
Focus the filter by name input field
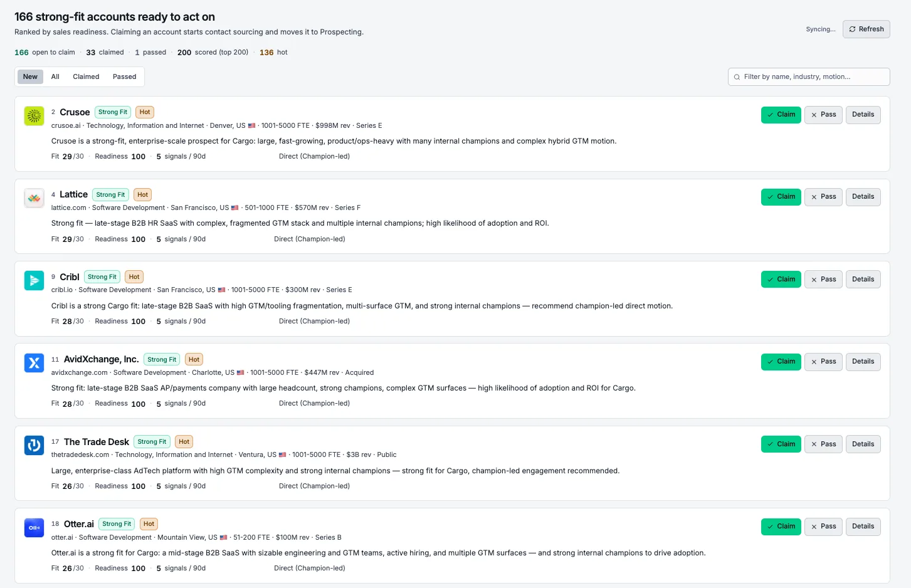tap(809, 77)
